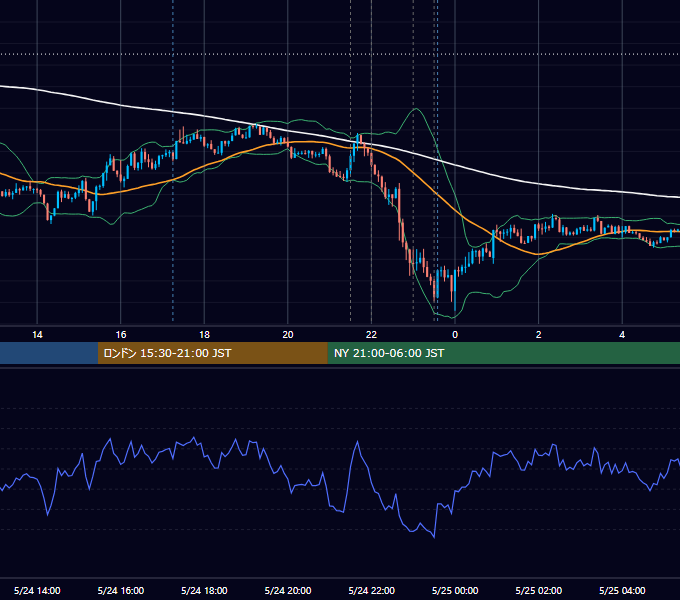Click the 22 hour axis label
This screenshot has height=600, width=680.
(x=371, y=335)
